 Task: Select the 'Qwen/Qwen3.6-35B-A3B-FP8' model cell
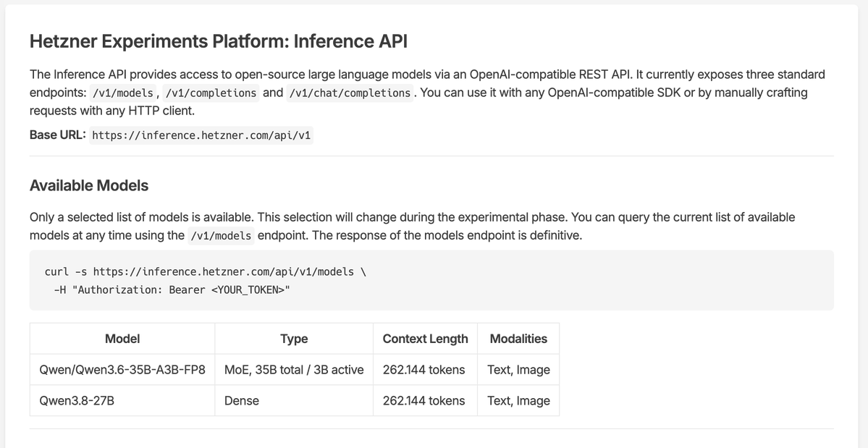[122, 369]
